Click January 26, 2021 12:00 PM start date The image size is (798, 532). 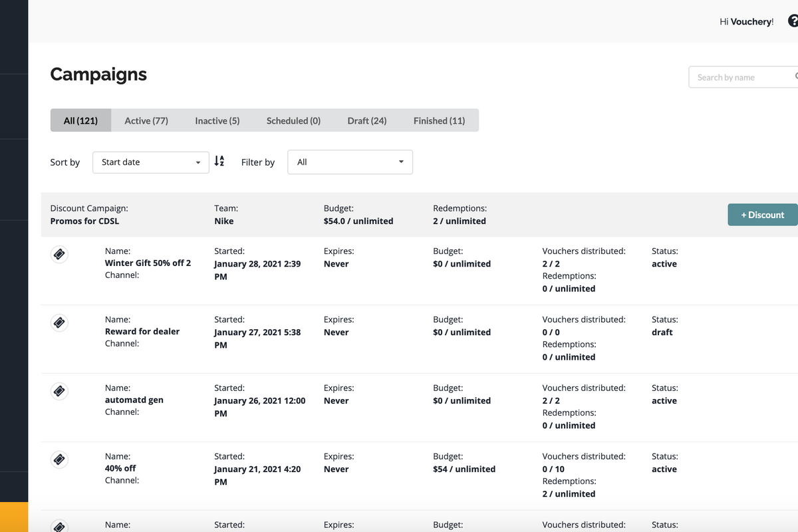pos(260,407)
